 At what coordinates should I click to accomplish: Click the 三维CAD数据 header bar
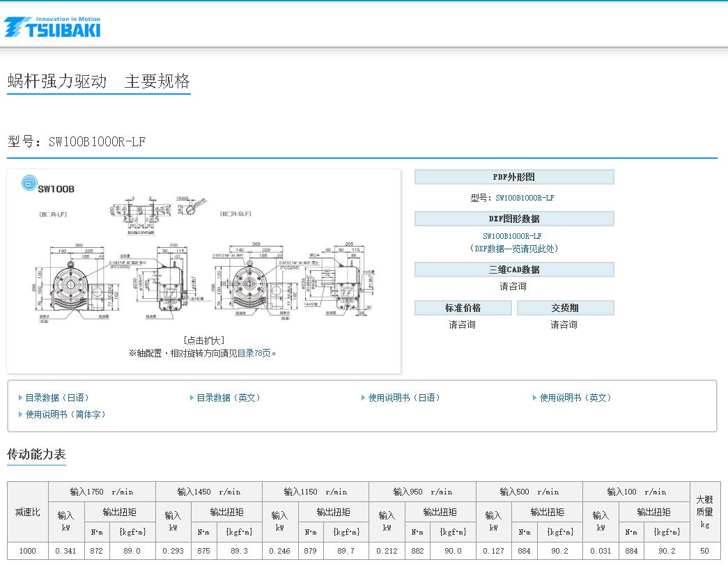pos(513,269)
